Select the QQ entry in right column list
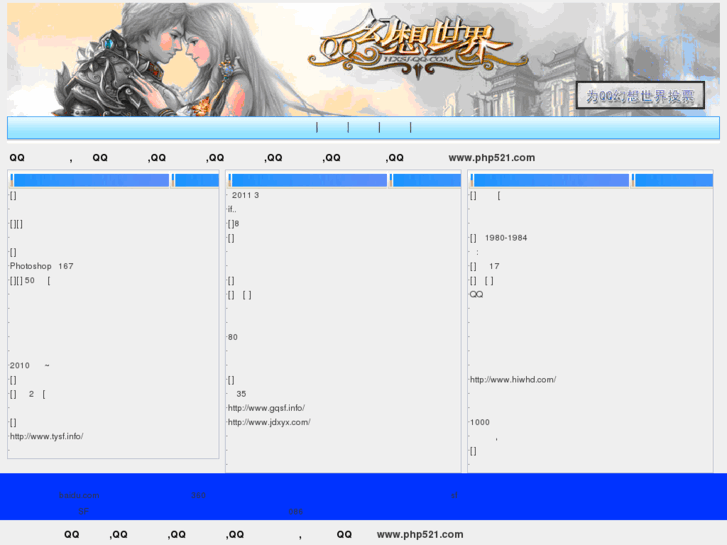Viewport: 727px width, 545px height. pos(476,295)
